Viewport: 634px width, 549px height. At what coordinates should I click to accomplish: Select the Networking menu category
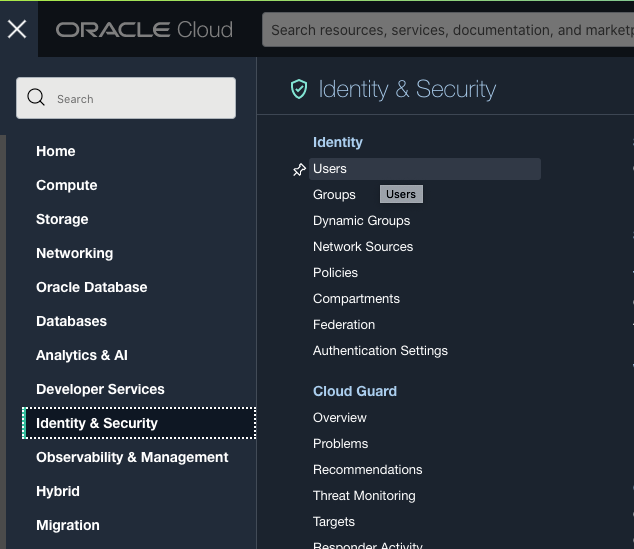[75, 253]
